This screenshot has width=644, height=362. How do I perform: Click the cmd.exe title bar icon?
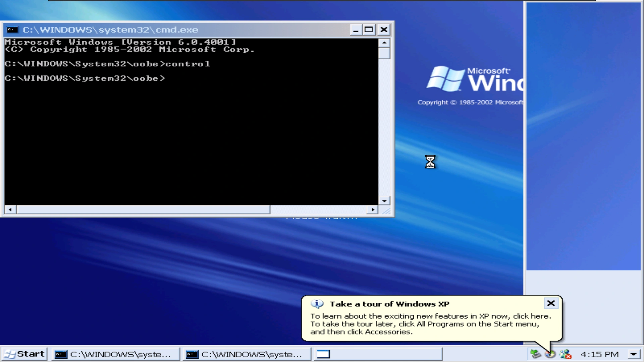click(x=12, y=30)
